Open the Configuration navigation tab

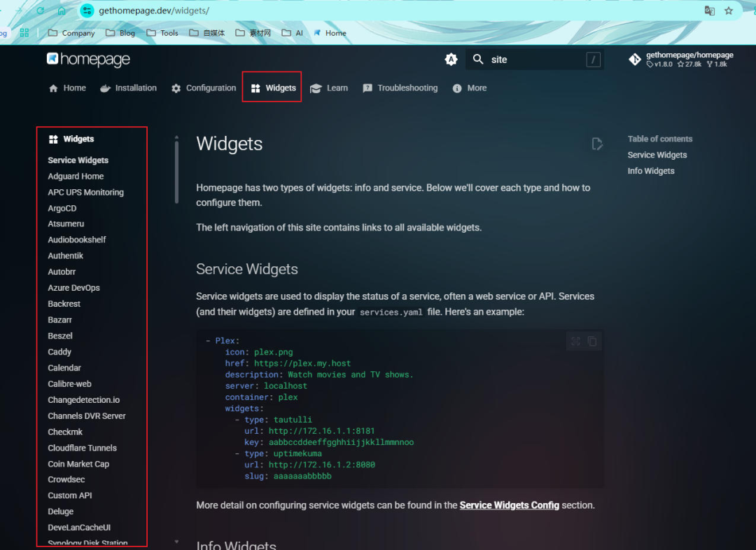[x=204, y=88]
